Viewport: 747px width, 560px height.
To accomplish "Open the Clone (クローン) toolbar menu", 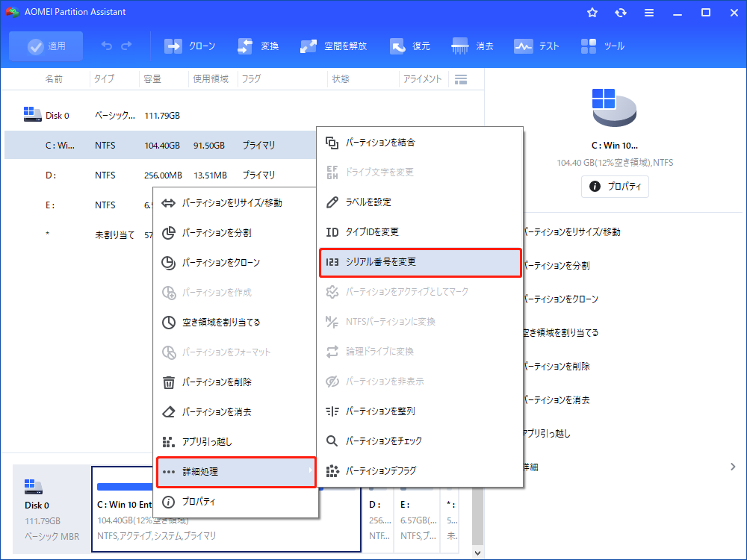I will pyautogui.click(x=190, y=46).
